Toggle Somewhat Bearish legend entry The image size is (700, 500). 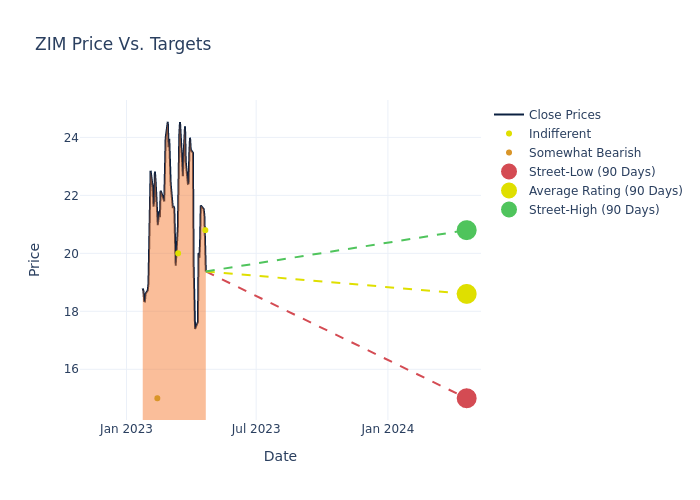(584, 153)
